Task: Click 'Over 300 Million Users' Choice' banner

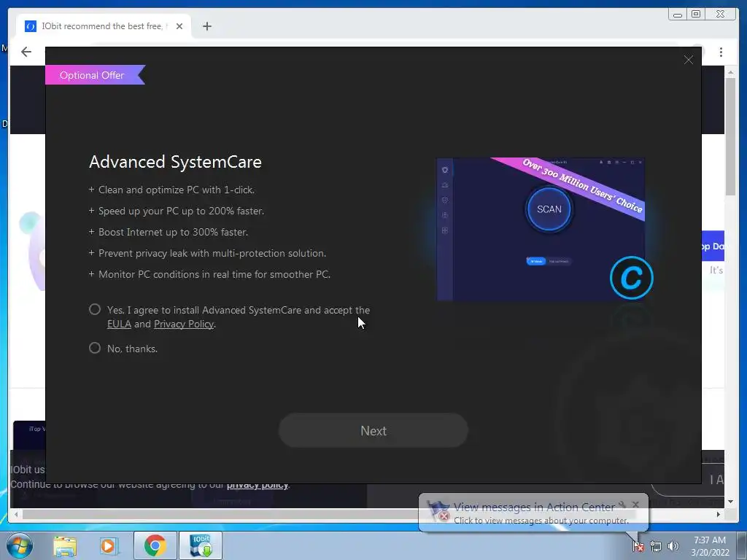Action: point(582,185)
